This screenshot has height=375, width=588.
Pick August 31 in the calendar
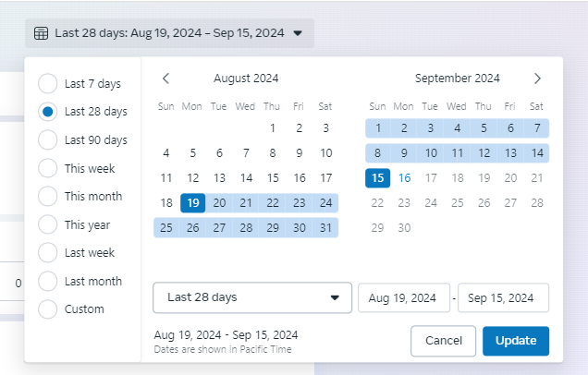click(x=325, y=228)
